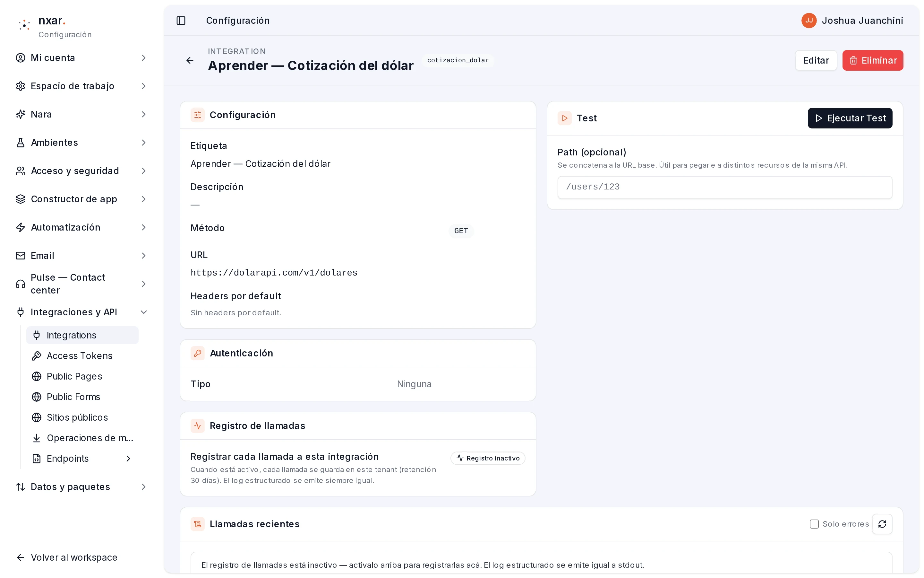The height and width of the screenshot is (578, 924).
Task: Click the back arrow next to the Integration title
Action: point(190,60)
